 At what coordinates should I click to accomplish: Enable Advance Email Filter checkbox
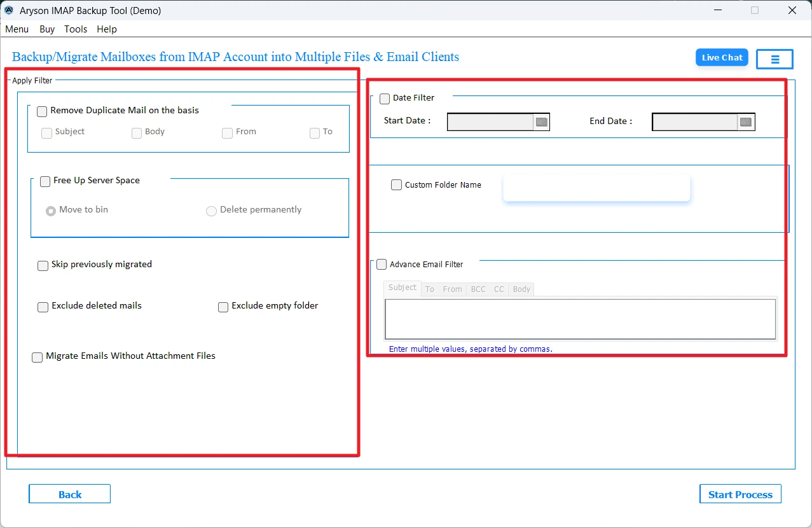382,264
